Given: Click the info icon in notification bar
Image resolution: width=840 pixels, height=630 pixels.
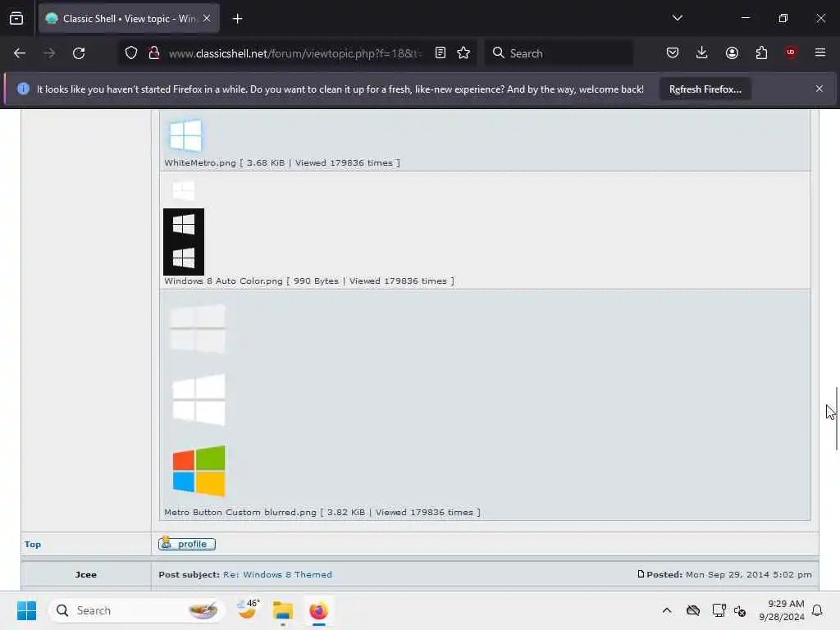Looking at the screenshot, I should (x=23, y=89).
